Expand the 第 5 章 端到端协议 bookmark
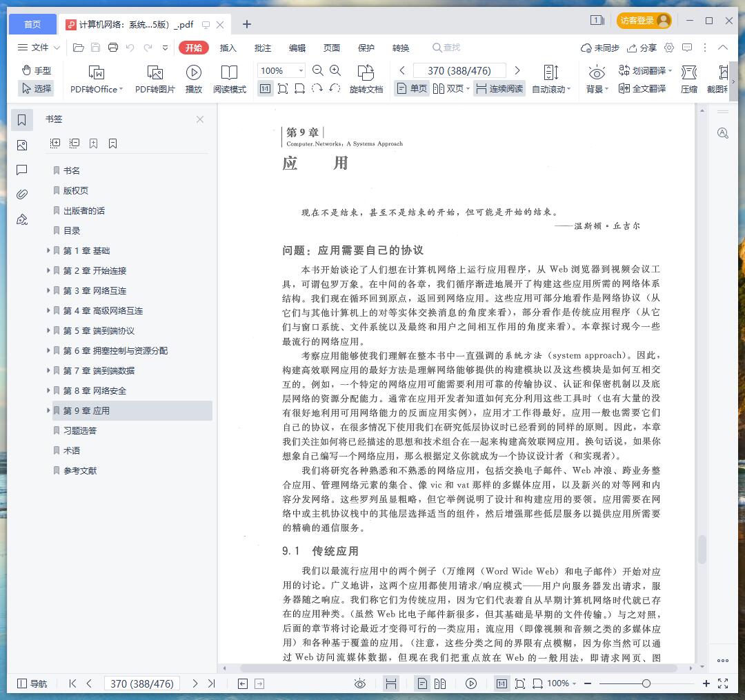The image size is (745, 700). [x=48, y=330]
